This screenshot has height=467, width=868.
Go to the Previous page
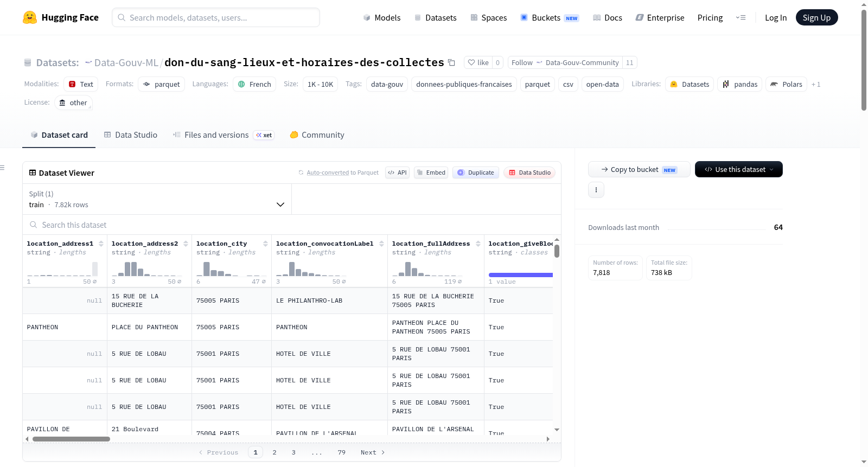pyautogui.click(x=219, y=452)
